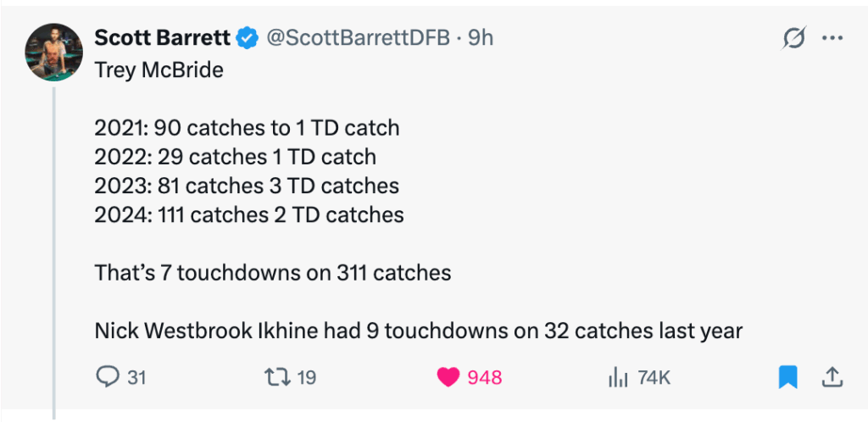The width and height of the screenshot is (868, 422).
Task: Click the 74K views count
Action: (x=654, y=378)
